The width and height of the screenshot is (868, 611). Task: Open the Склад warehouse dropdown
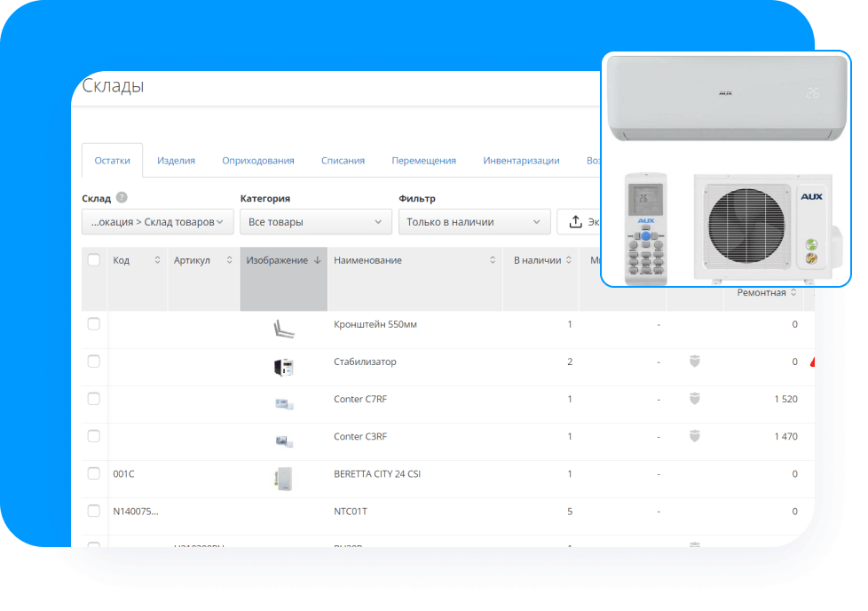tap(158, 222)
